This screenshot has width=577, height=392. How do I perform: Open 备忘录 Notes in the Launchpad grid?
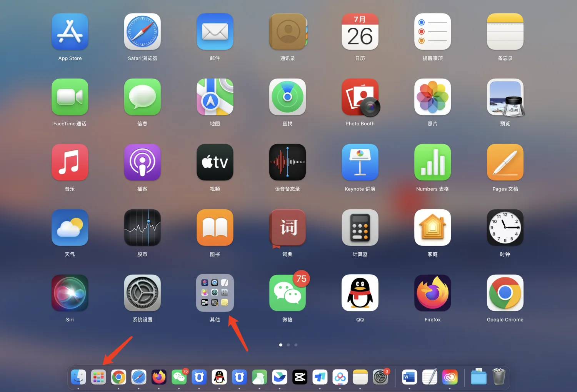(505, 32)
